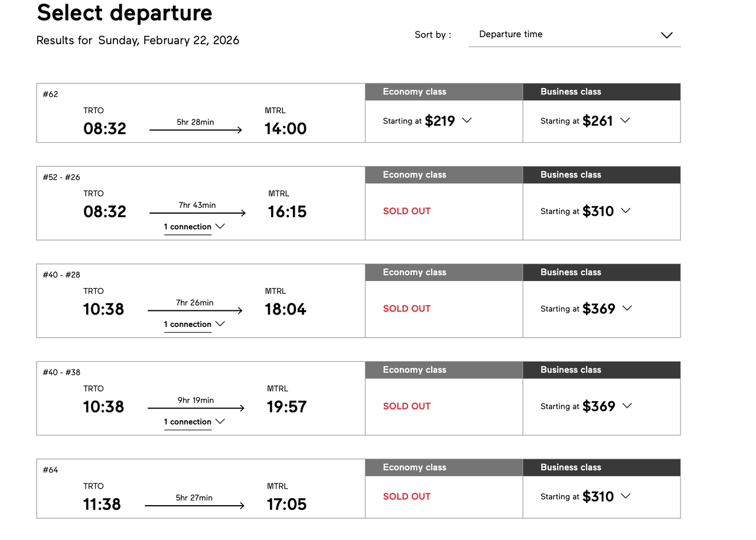This screenshot has height=540, width=756.
Task: Expand the $310 Business fare chevron for #52 - #26
Action: (x=625, y=211)
